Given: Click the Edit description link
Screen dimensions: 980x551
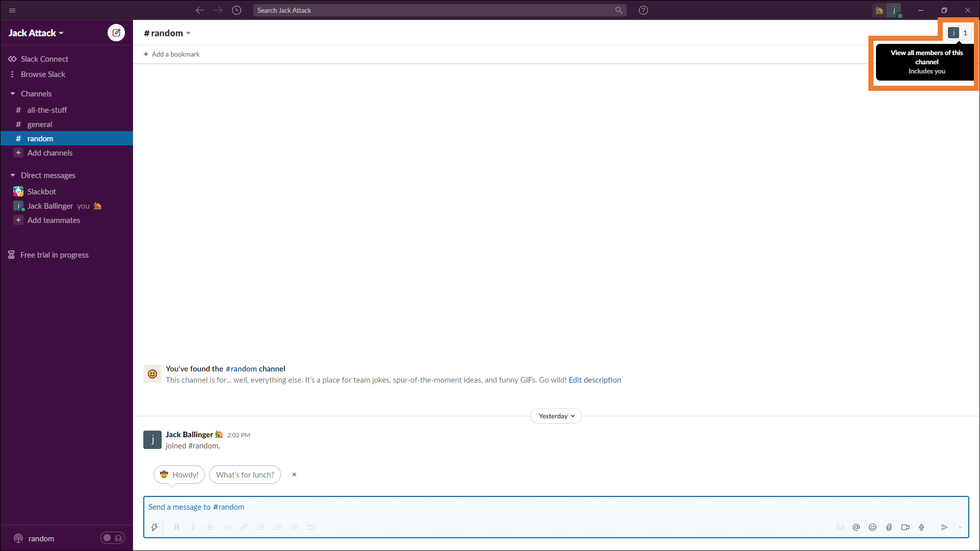Looking at the screenshot, I should click(595, 380).
